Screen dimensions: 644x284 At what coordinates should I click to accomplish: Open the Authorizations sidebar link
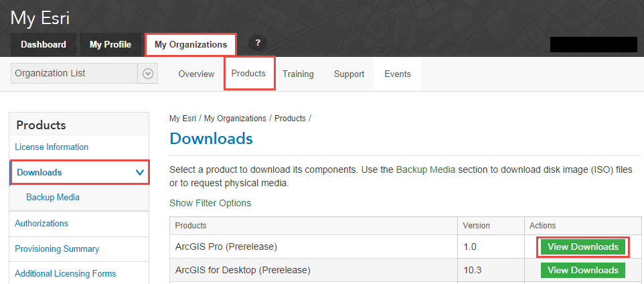[42, 224]
